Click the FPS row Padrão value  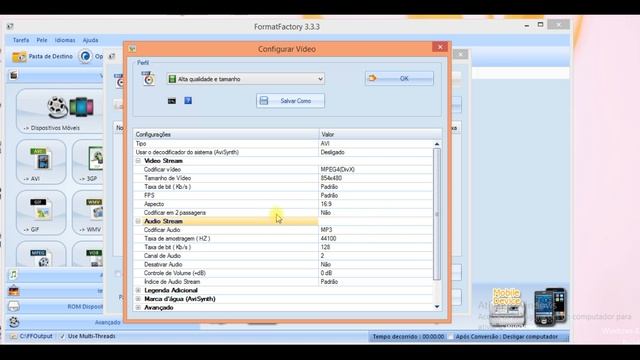[329, 196]
